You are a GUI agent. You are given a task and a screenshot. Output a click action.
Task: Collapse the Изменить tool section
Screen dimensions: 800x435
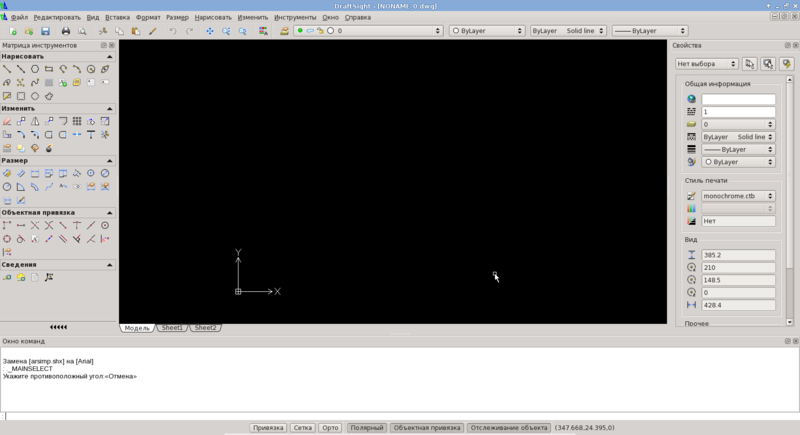(x=110, y=109)
